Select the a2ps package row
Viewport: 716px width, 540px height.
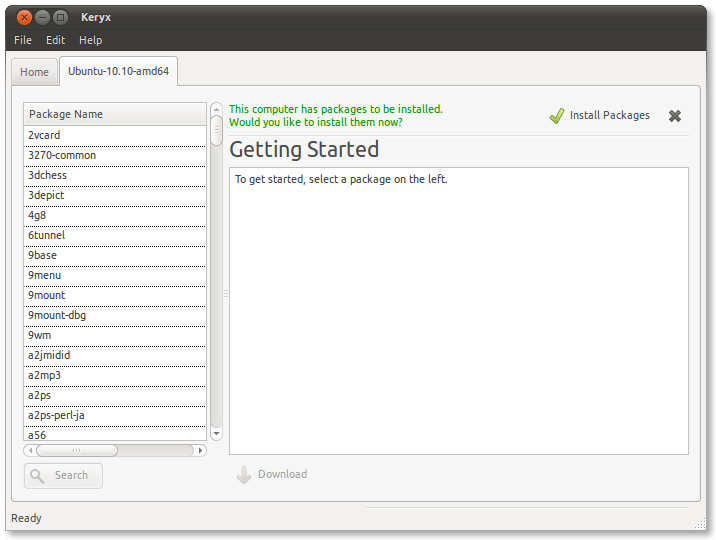click(115, 396)
